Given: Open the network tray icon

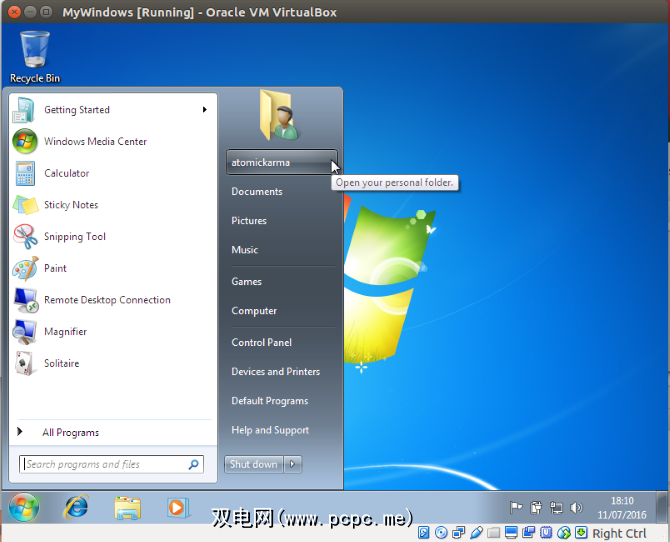Looking at the screenshot, I should [x=556, y=507].
